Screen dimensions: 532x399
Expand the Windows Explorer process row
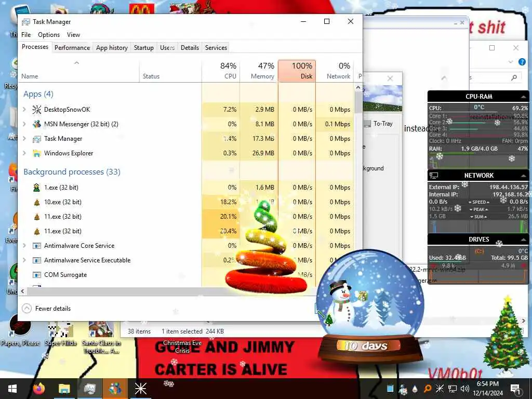pyautogui.click(x=24, y=153)
